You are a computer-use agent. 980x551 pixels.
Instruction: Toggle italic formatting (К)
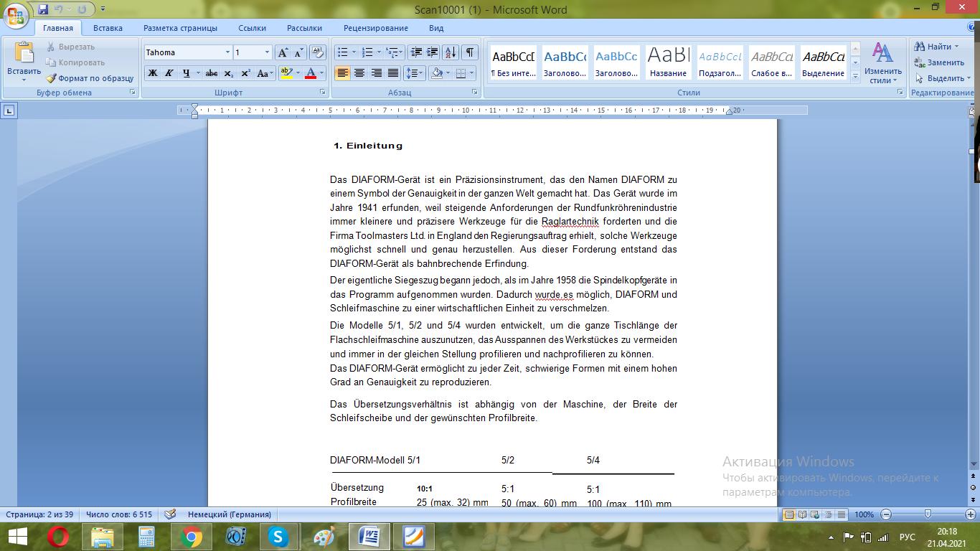(169, 73)
